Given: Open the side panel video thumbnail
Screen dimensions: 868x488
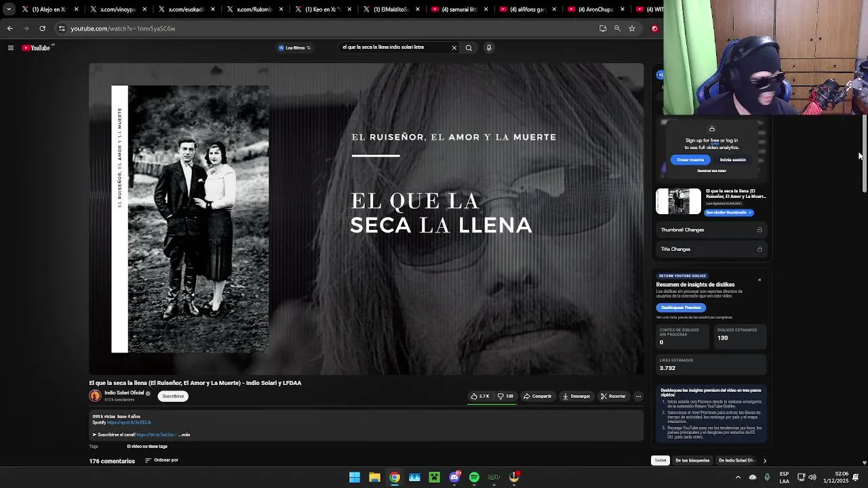Looking at the screenshot, I should 678,201.
